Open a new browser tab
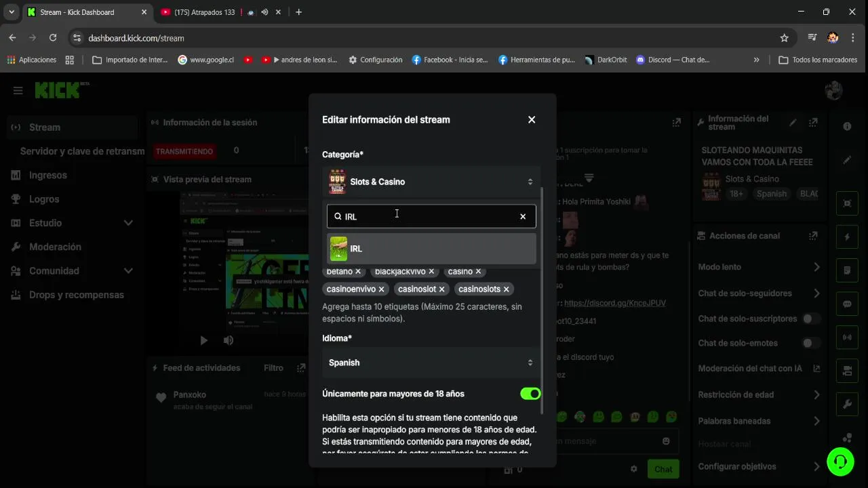 tap(299, 12)
